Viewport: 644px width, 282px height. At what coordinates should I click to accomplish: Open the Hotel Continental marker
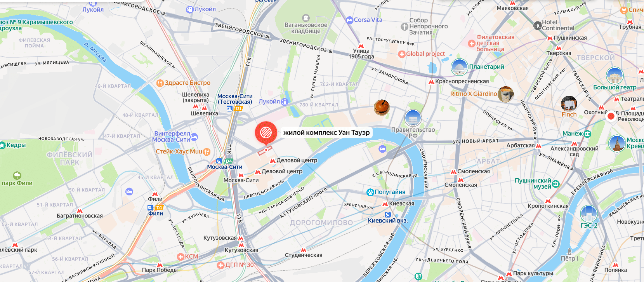tap(538, 26)
